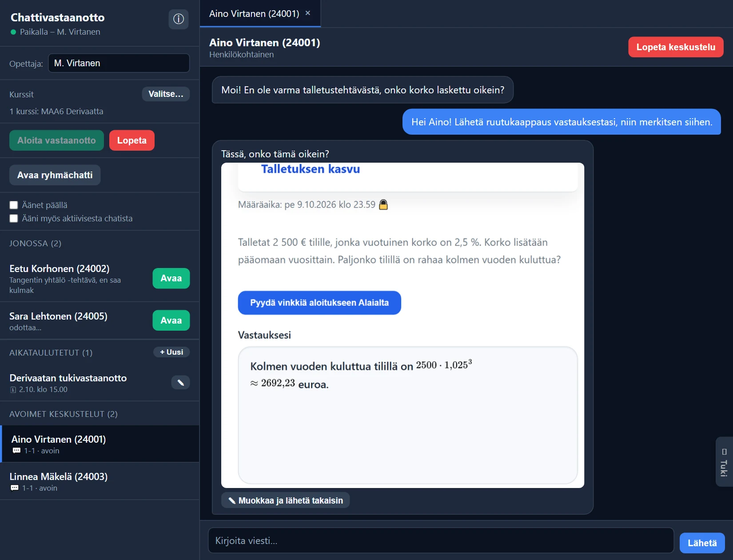The width and height of the screenshot is (733, 560).
Task: Click the pencil edit icon for Derivaatan tukivastaanotto
Action: (x=180, y=382)
